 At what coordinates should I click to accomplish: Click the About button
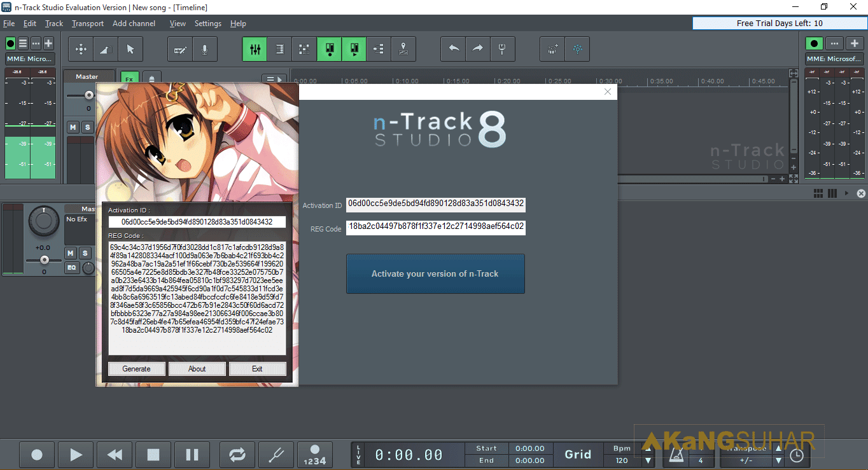coord(197,369)
